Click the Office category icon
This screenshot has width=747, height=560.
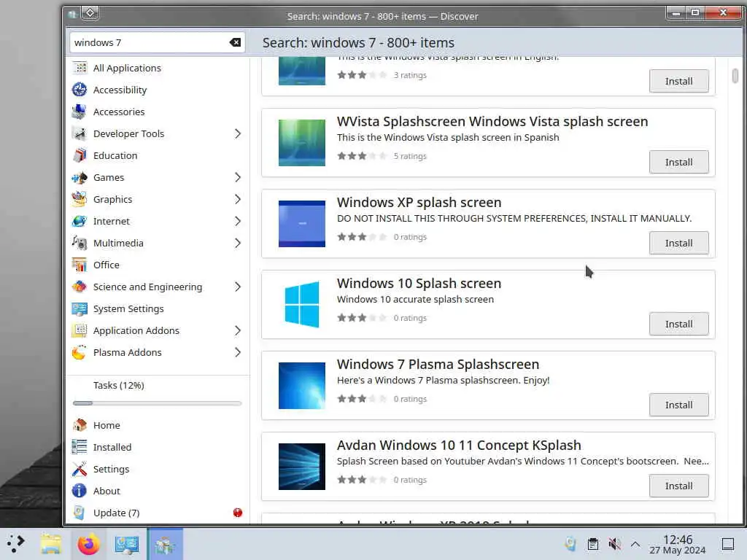click(x=80, y=265)
